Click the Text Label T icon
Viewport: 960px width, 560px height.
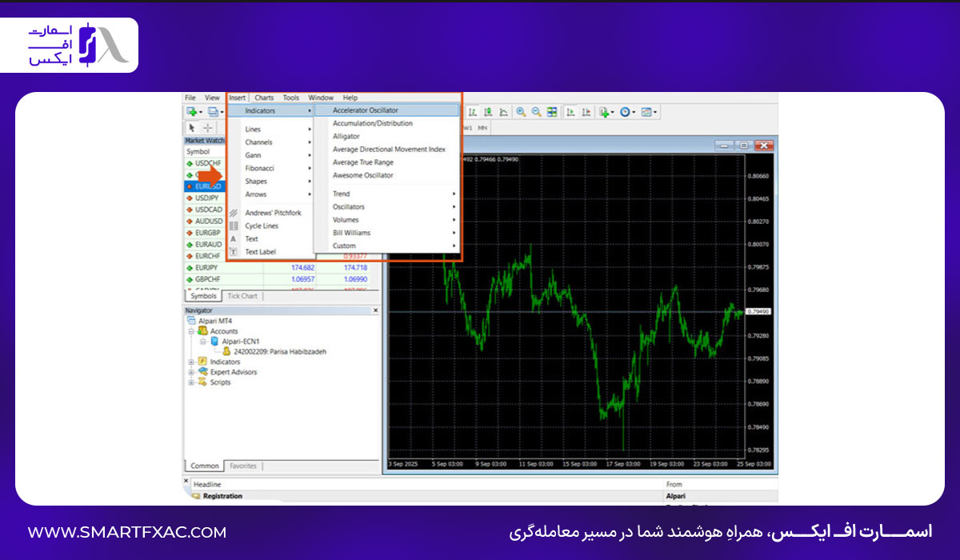[234, 251]
